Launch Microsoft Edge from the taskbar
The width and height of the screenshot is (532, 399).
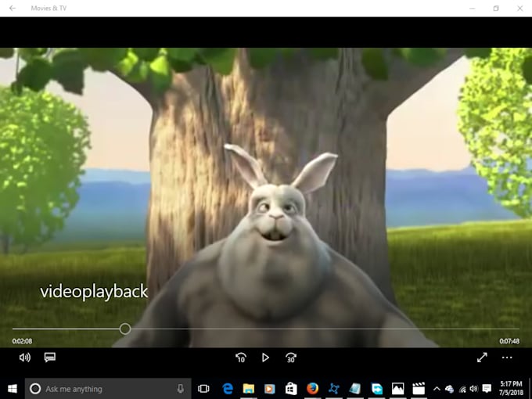click(x=228, y=389)
